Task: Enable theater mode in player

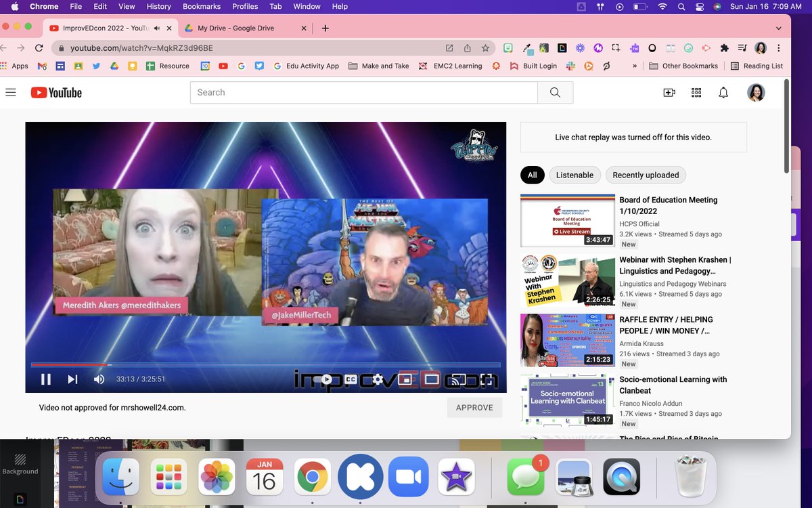Action: pyautogui.click(x=431, y=379)
